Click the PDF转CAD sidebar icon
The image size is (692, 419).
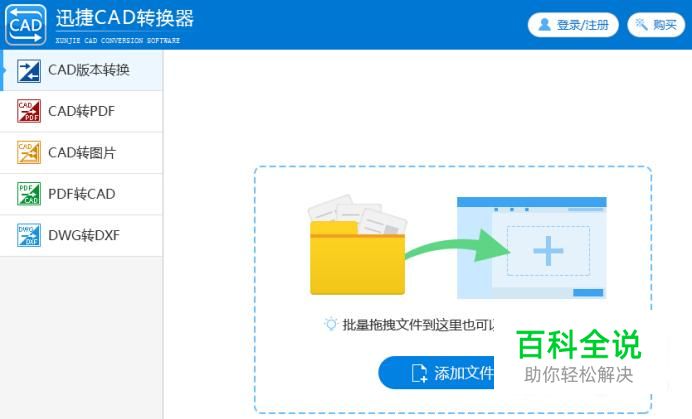tap(29, 194)
